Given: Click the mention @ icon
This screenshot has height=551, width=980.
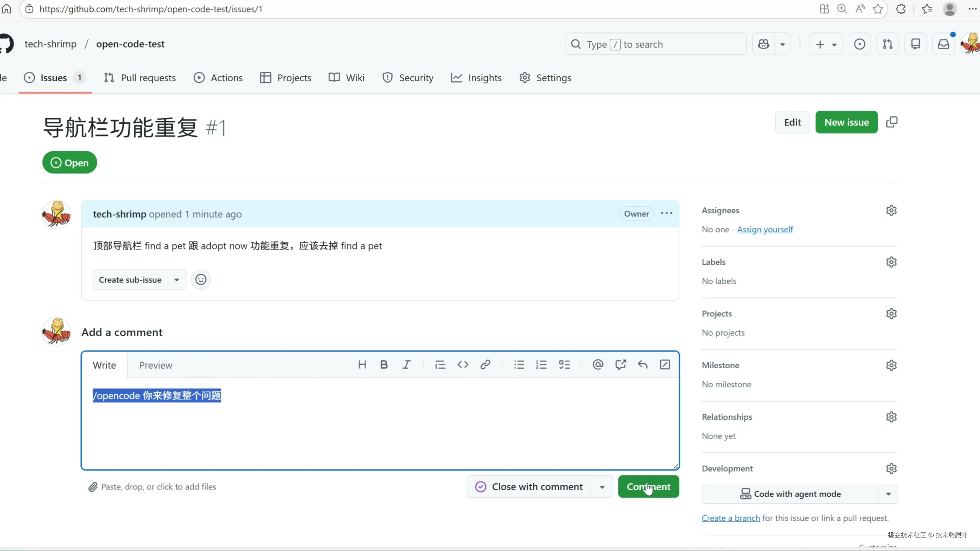Looking at the screenshot, I should point(598,365).
